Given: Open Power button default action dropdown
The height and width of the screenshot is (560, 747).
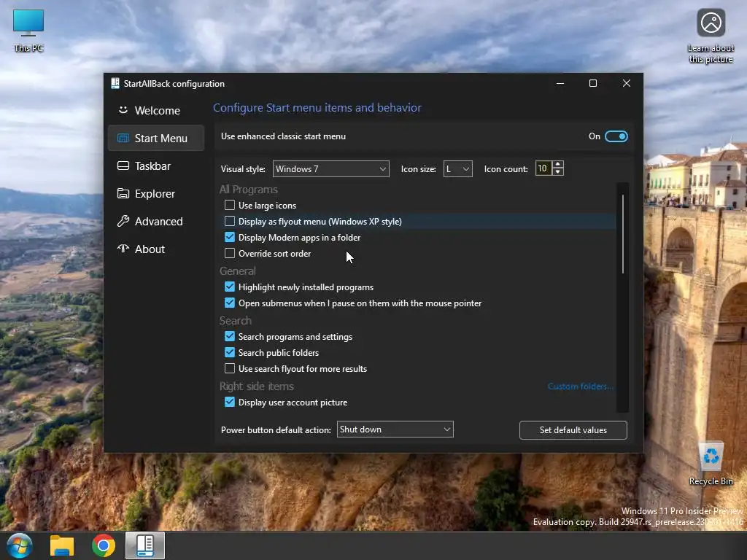Looking at the screenshot, I should click(395, 429).
